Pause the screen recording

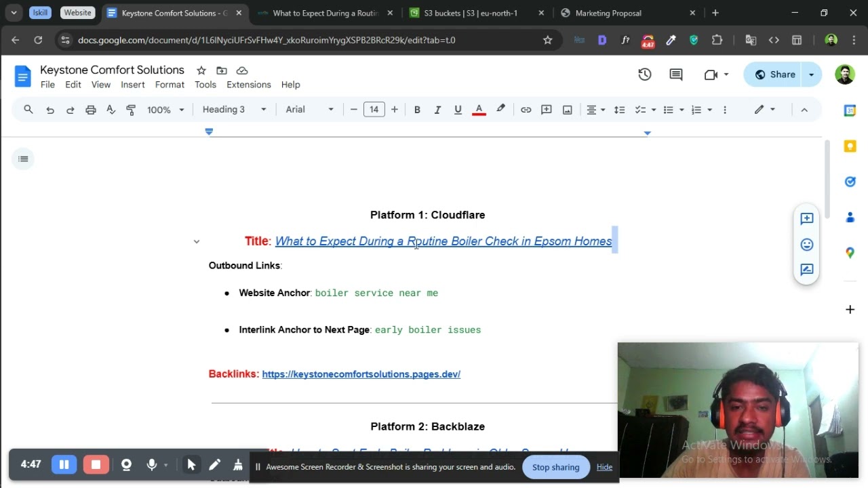[64, 464]
